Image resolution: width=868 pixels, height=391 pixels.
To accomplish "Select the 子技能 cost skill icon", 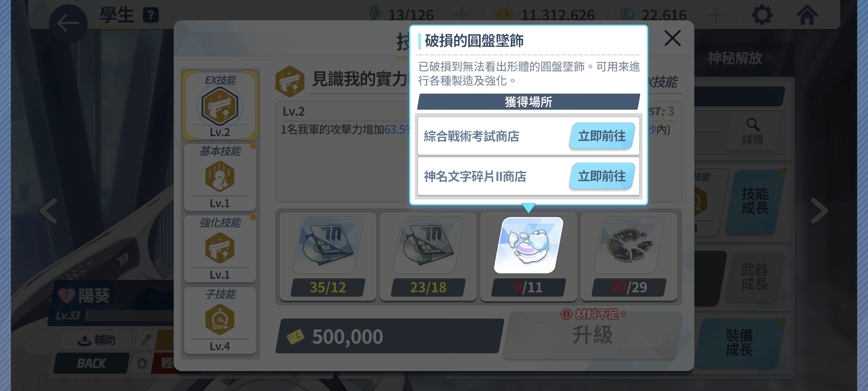I will click(220, 320).
